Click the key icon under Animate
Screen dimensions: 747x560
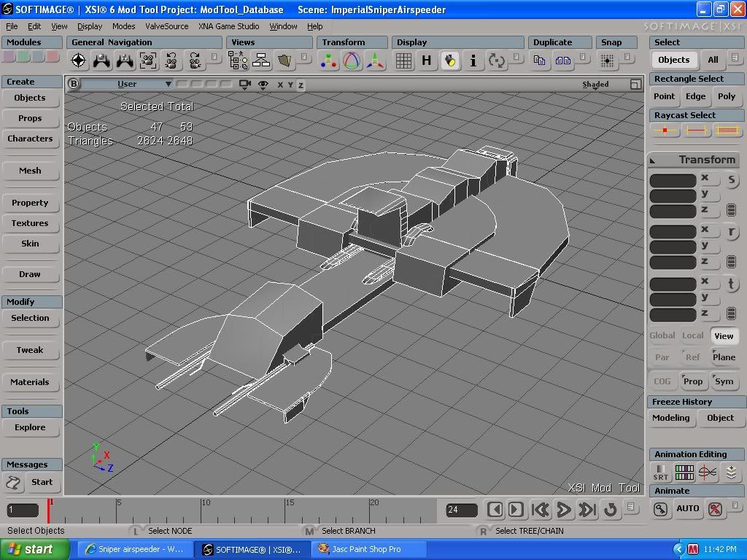(x=660, y=509)
